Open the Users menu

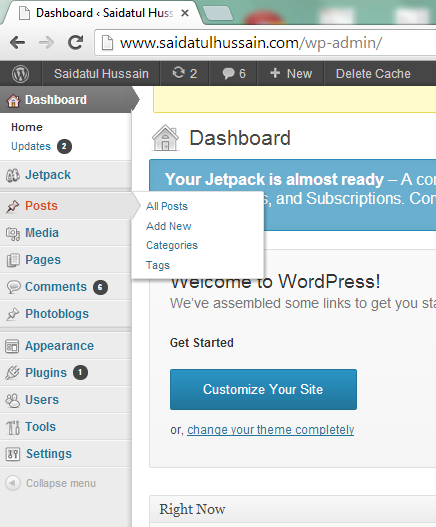tap(42, 400)
